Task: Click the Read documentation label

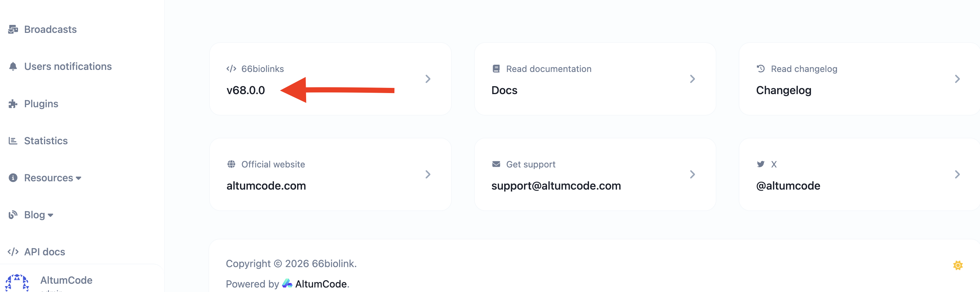Action: (549, 69)
